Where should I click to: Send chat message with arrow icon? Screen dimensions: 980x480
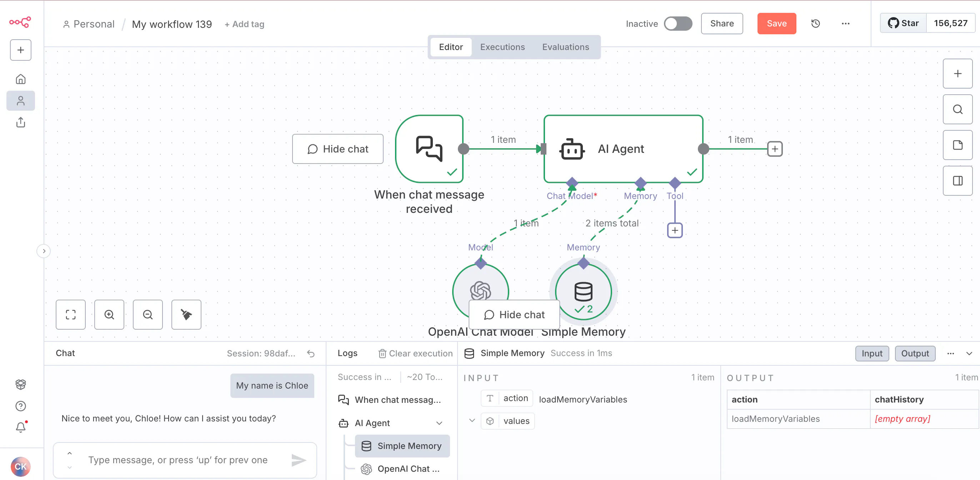tap(299, 460)
